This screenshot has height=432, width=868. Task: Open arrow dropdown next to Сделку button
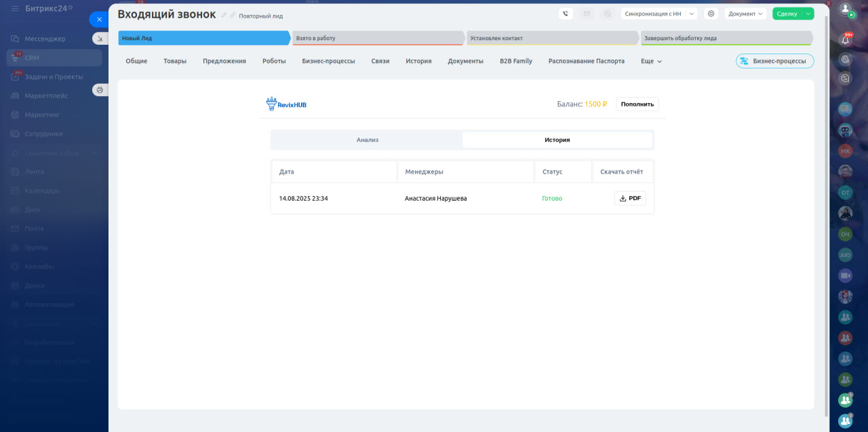point(808,14)
